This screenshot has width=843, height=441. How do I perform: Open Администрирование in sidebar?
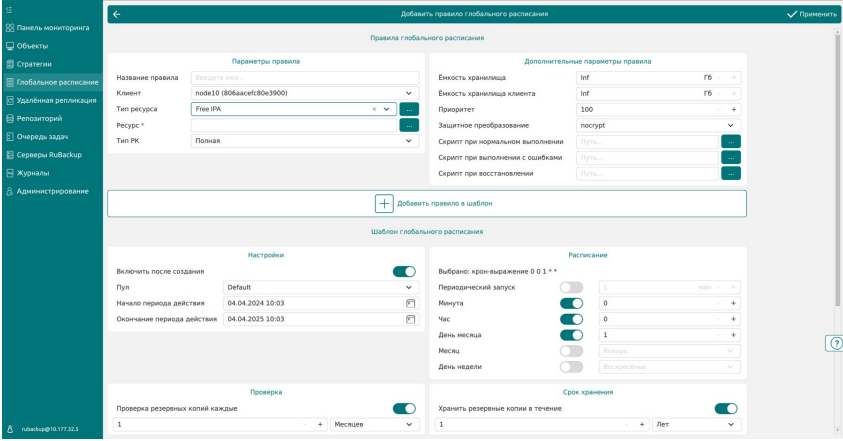(x=52, y=191)
